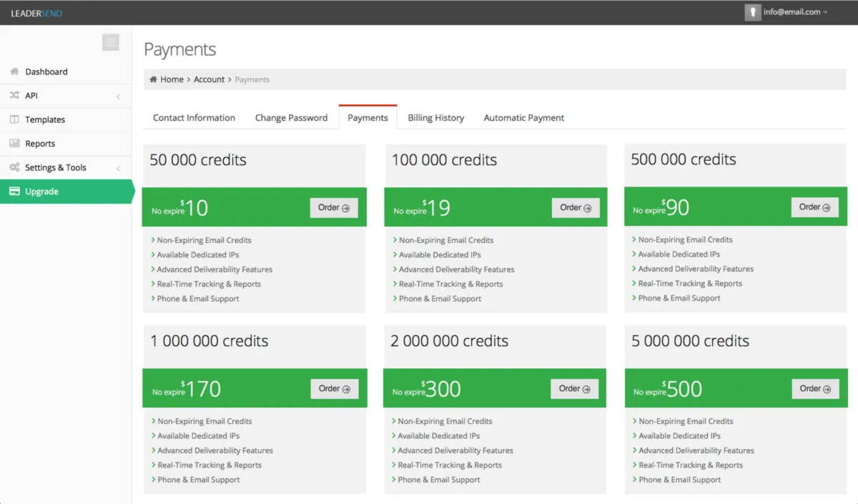858x504 pixels.
Task: Click the Home breadcrumb link
Action: 172,79
